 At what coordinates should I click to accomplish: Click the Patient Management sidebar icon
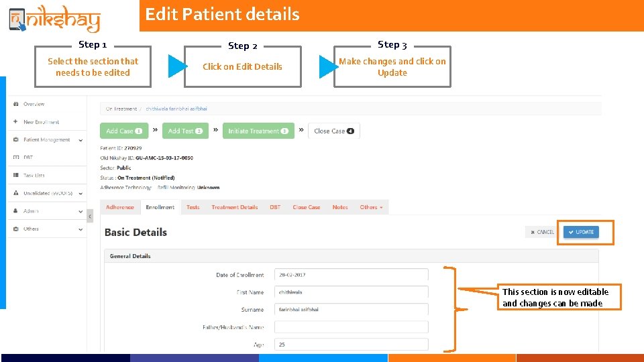(x=15, y=140)
